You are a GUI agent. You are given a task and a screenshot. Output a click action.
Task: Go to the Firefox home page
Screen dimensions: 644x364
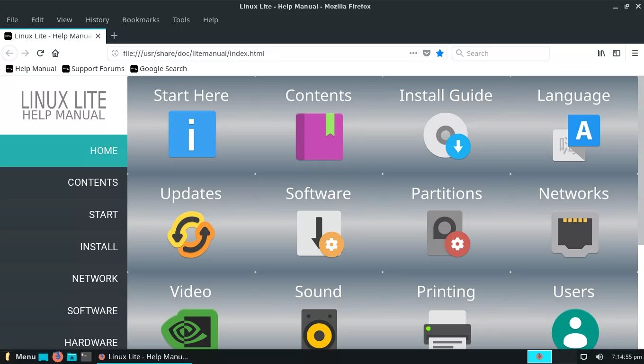pos(55,53)
